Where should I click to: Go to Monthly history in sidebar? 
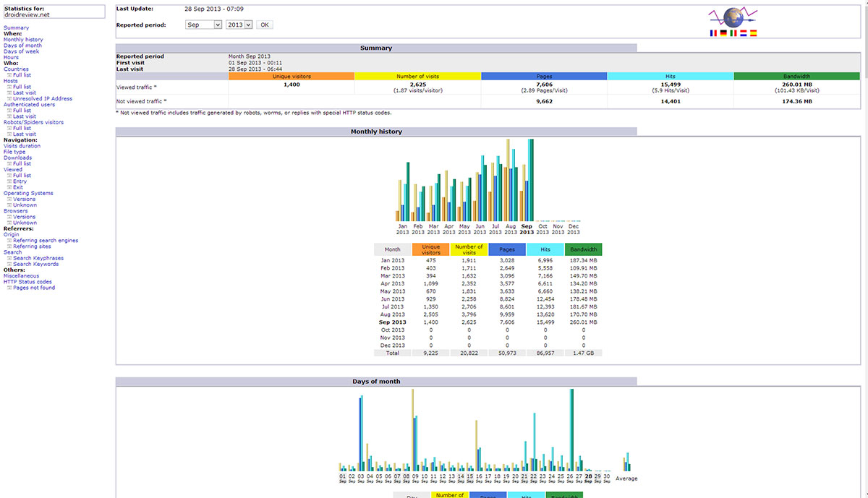tap(23, 40)
